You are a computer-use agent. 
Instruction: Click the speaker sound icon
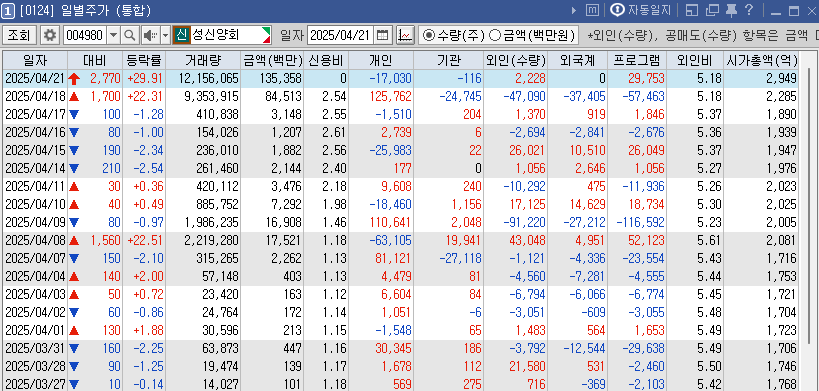(150, 35)
